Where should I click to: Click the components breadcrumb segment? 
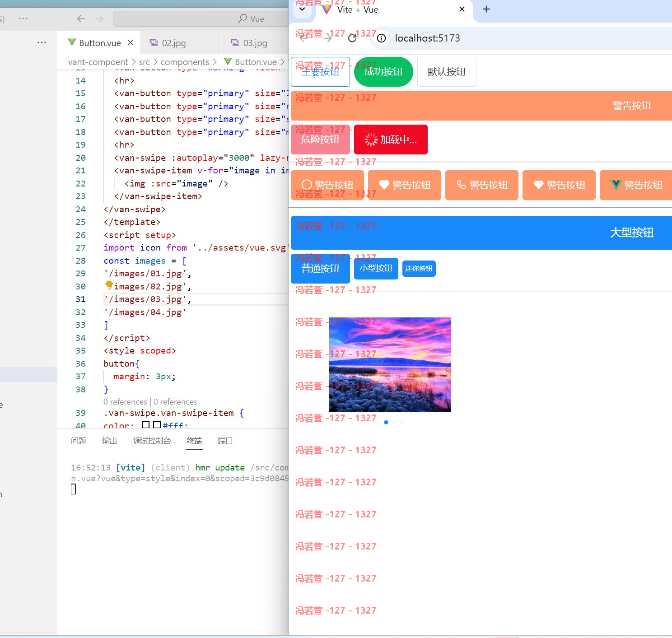click(185, 62)
